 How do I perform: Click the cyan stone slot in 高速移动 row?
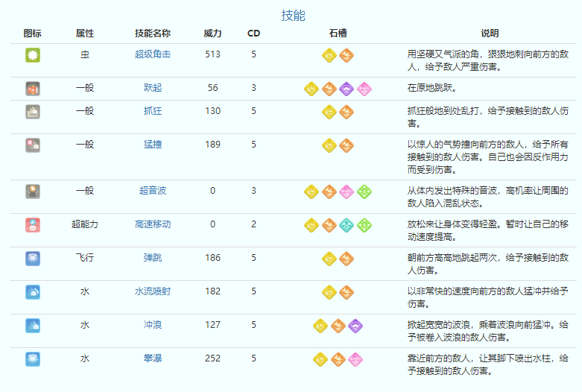tap(347, 224)
